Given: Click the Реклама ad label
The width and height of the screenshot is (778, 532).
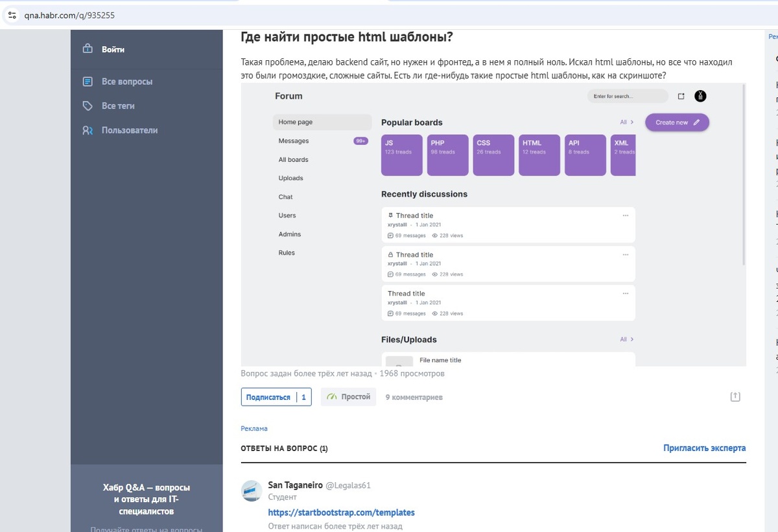Looking at the screenshot, I should [x=253, y=428].
